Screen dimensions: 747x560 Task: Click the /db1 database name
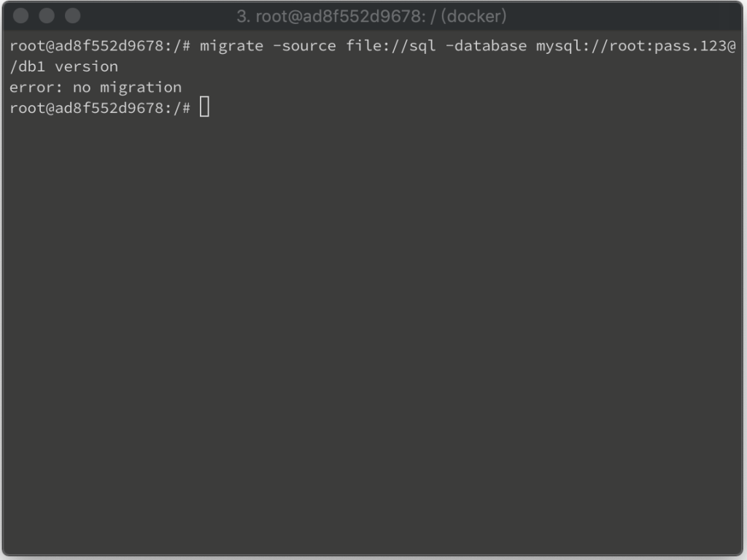click(27, 66)
